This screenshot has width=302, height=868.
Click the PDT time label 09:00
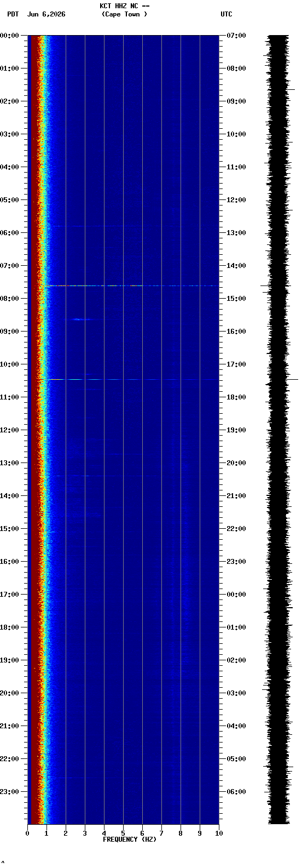(10, 332)
